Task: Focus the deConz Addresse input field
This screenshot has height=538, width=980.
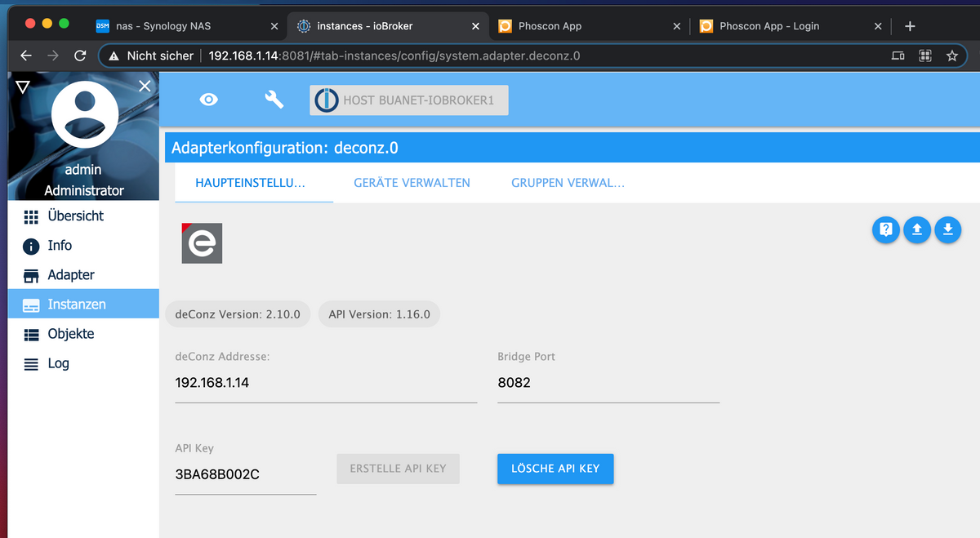Action: tap(326, 382)
